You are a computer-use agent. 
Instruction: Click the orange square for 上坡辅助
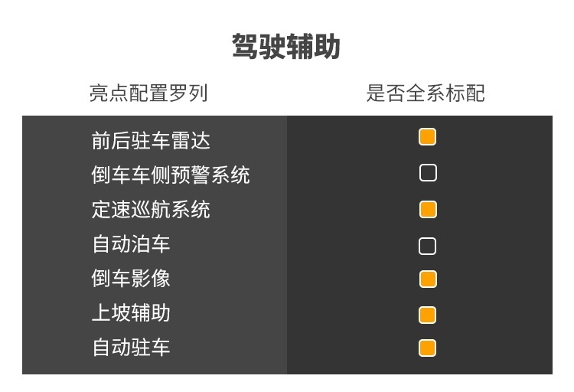point(427,315)
